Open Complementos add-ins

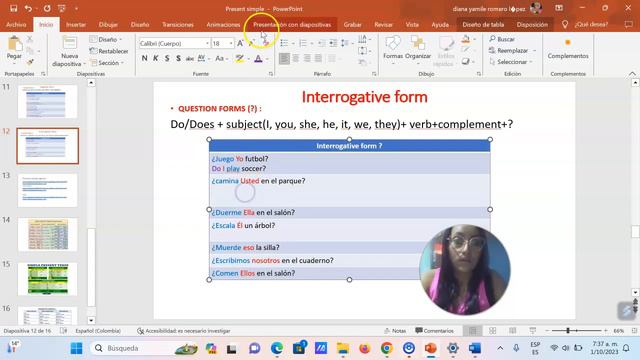tap(568, 49)
